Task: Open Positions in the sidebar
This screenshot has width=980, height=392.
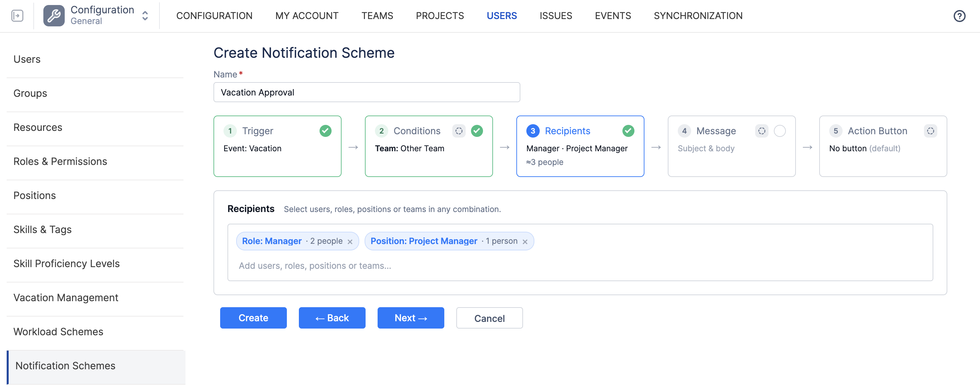Action: click(x=95, y=196)
